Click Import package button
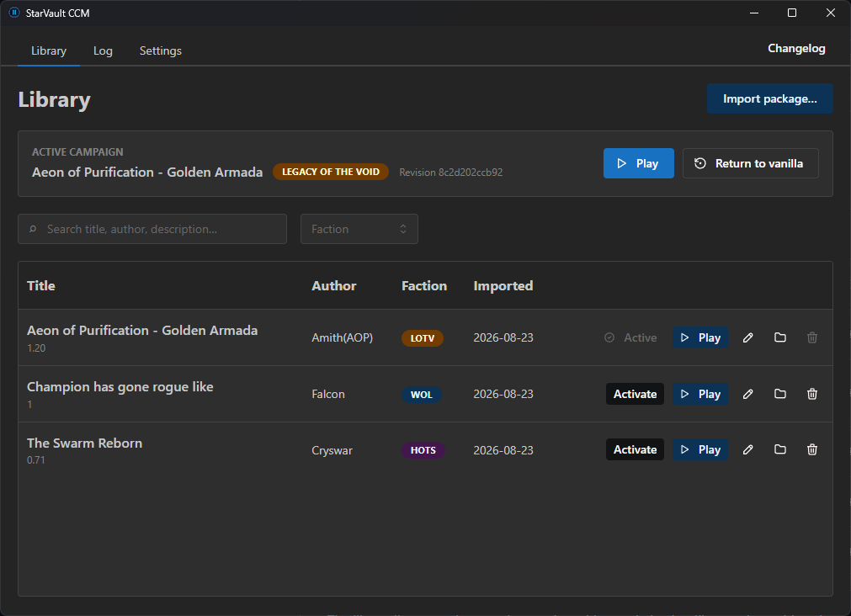Screen dimensions: 851x616 click(x=769, y=98)
